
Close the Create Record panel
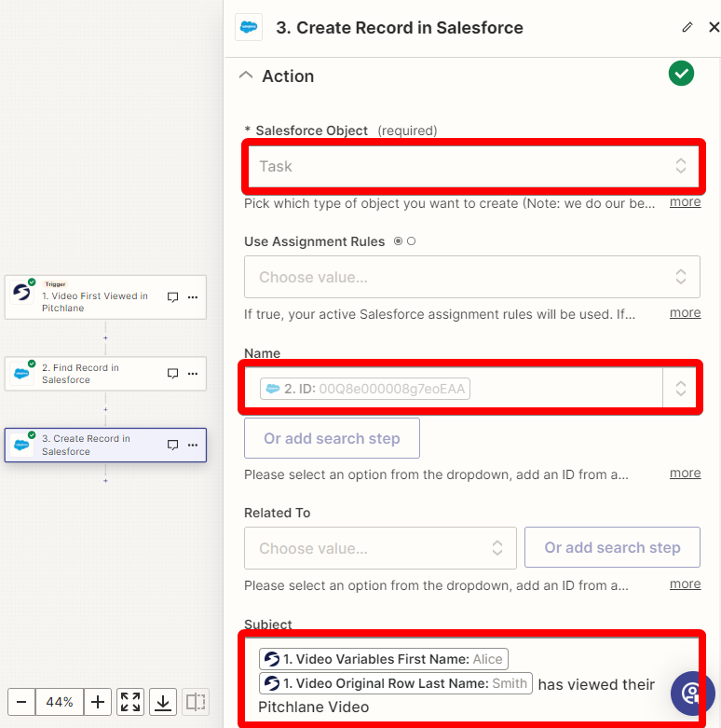point(714,27)
